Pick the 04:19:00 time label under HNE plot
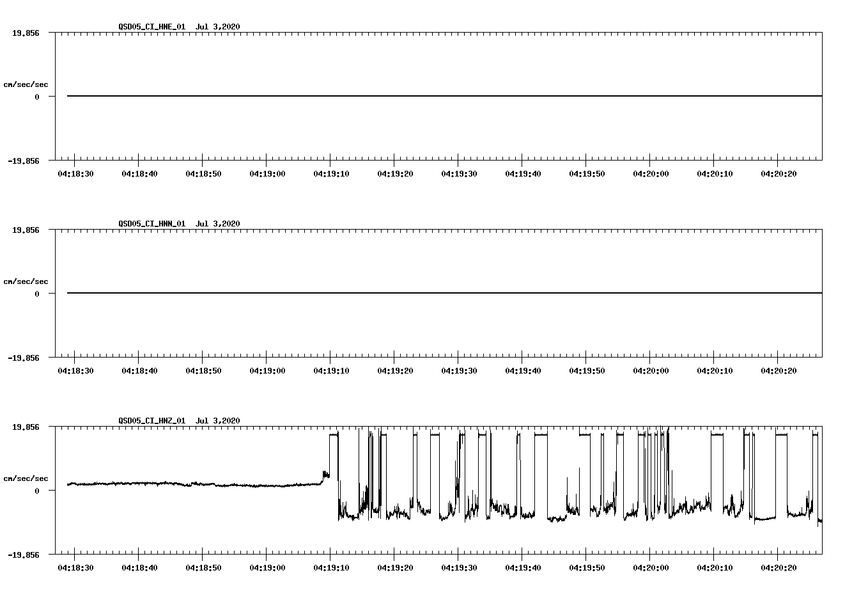The image size is (868, 591). tap(267, 174)
